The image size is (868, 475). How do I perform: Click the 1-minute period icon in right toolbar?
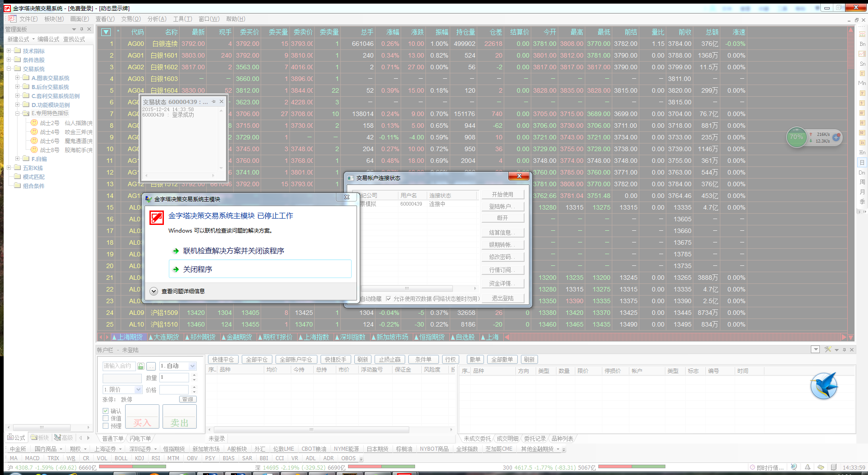point(862,73)
